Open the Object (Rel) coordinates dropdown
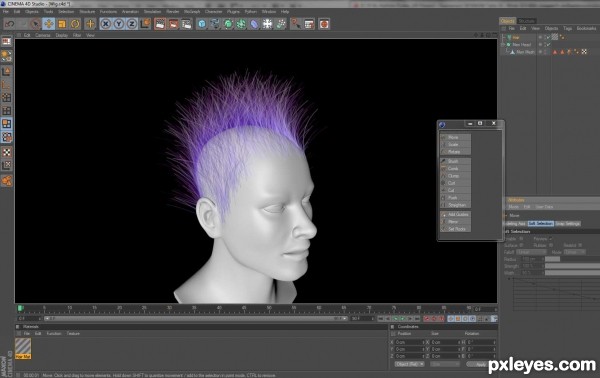The width and height of the screenshot is (600, 378). [x=409, y=364]
